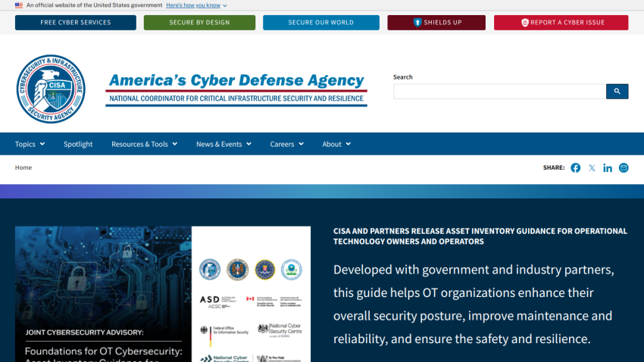Click the asset inventory guidance headline
The image size is (644, 362).
480,236
